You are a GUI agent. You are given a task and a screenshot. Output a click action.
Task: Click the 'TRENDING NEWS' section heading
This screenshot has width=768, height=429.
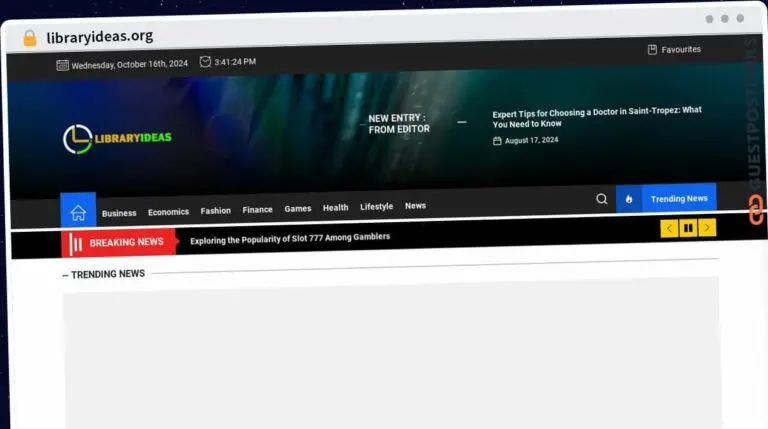[108, 274]
